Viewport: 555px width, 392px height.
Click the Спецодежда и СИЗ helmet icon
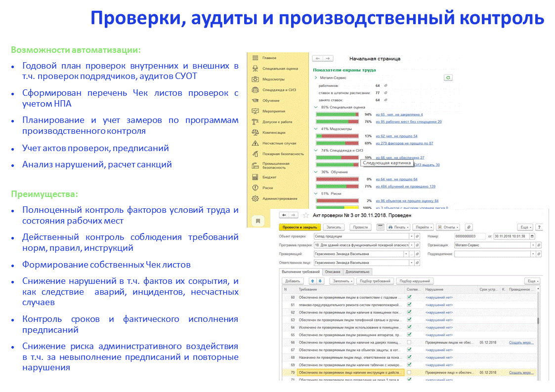coord(255,90)
